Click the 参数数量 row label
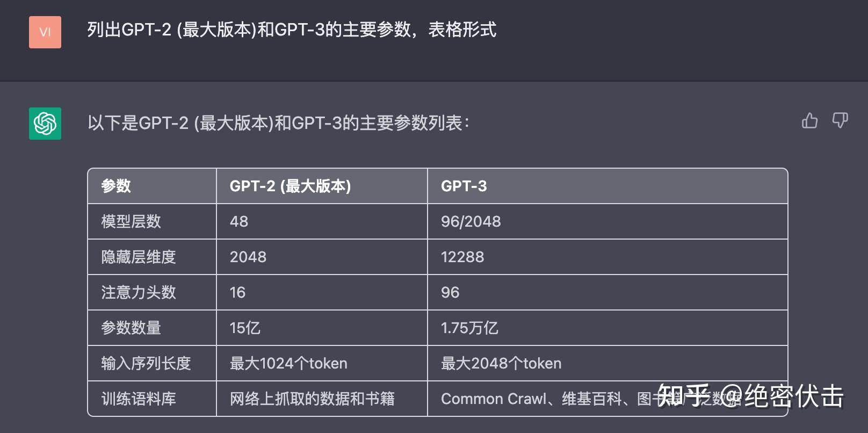The height and width of the screenshot is (433, 868). pyautogui.click(x=132, y=328)
